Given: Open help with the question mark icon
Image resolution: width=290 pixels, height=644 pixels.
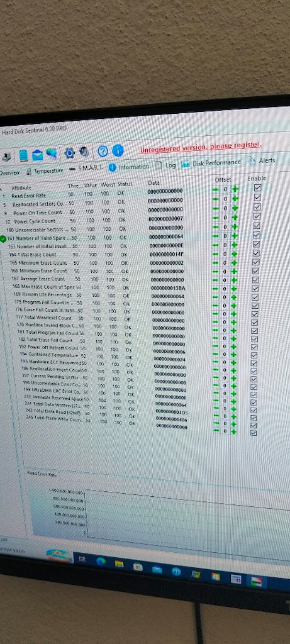Looking at the screenshot, I should 103,152.
